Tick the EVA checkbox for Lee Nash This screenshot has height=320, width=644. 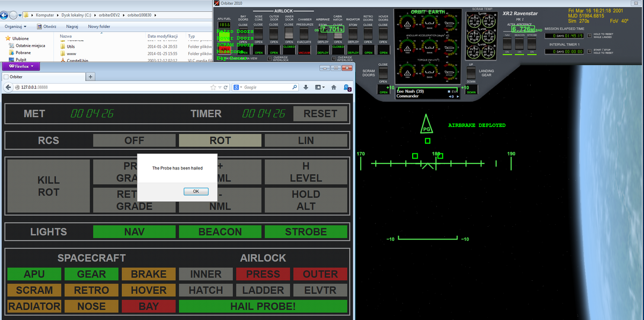click(x=449, y=92)
